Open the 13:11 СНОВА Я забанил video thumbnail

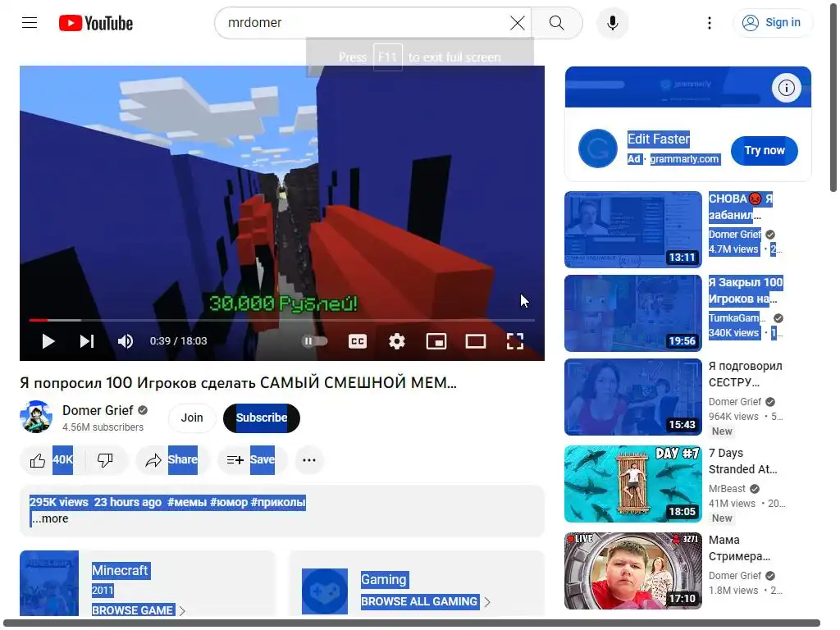633,230
